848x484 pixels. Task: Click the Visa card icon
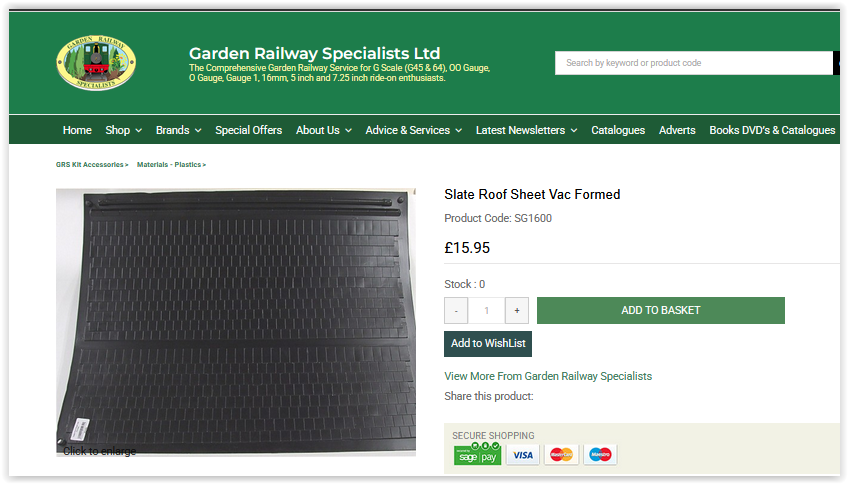tap(522, 455)
